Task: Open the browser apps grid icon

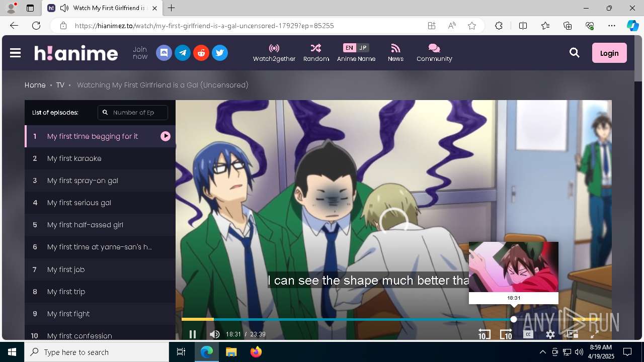Action: pos(432,26)
